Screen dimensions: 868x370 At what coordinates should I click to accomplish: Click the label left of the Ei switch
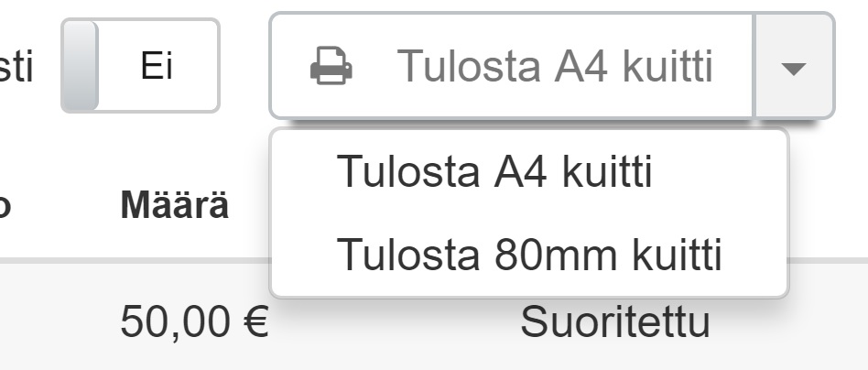tap(16, 67)
